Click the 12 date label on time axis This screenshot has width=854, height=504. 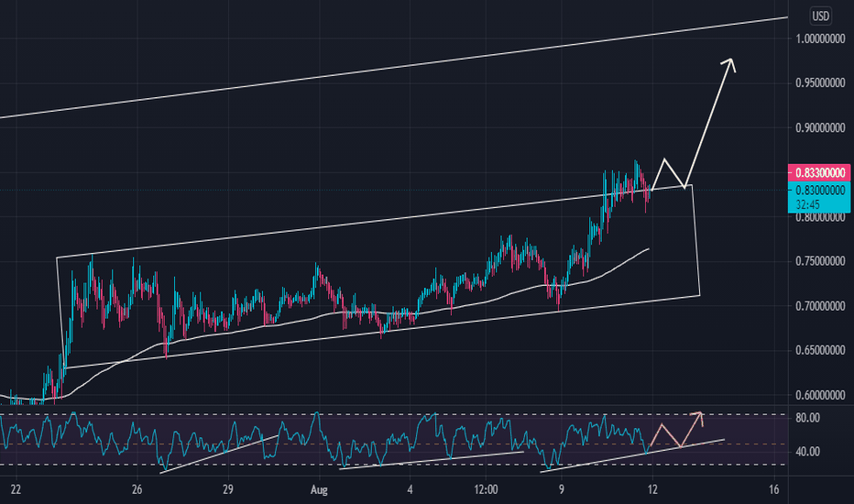652,489
